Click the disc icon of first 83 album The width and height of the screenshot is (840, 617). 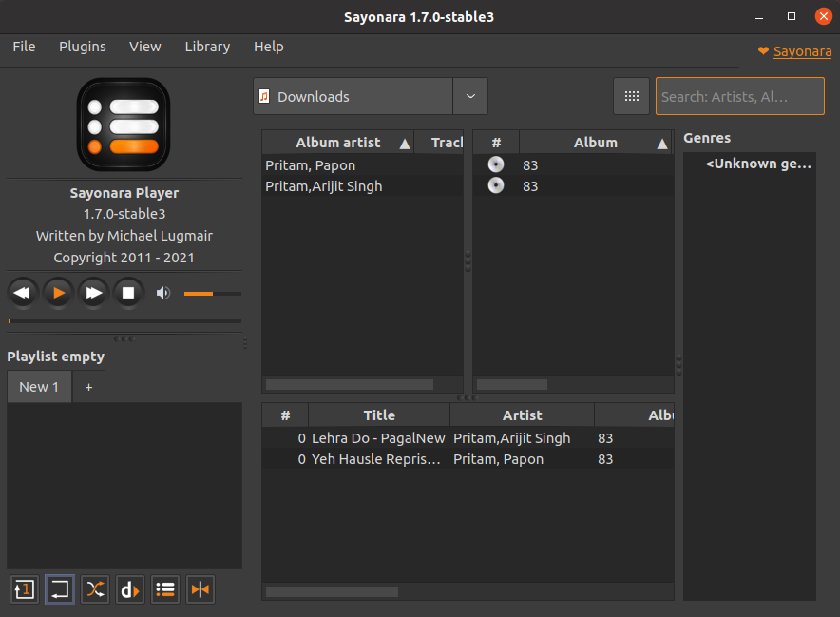click(496, 164)
